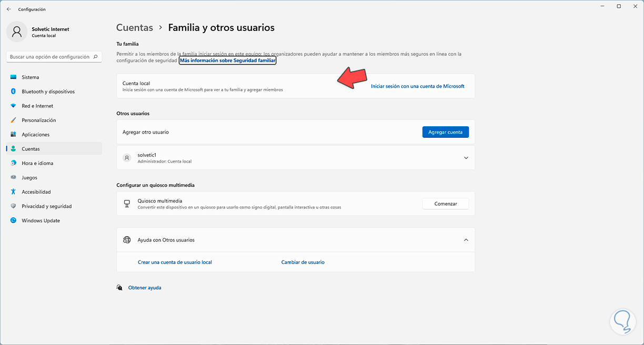
Task: Click Comenzar for Quiosco multimedia
Action: click(x=445, y=204)
